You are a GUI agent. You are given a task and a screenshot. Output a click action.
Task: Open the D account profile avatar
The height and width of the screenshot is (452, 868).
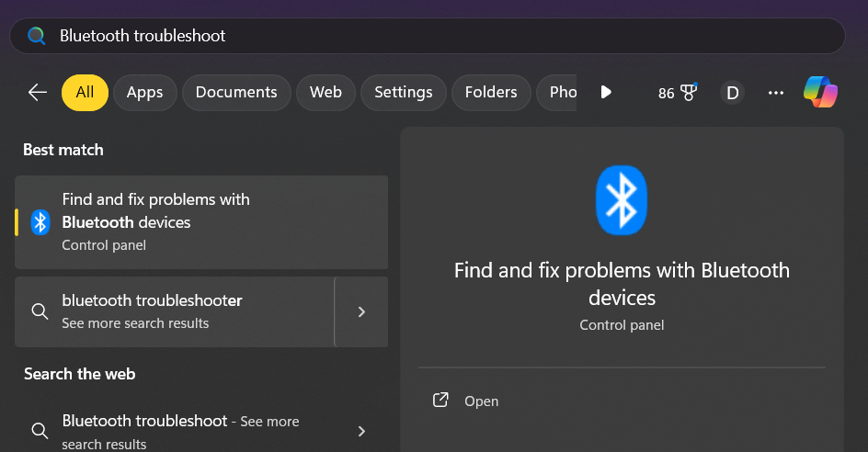pyautogui.click(x=732, y=93)
